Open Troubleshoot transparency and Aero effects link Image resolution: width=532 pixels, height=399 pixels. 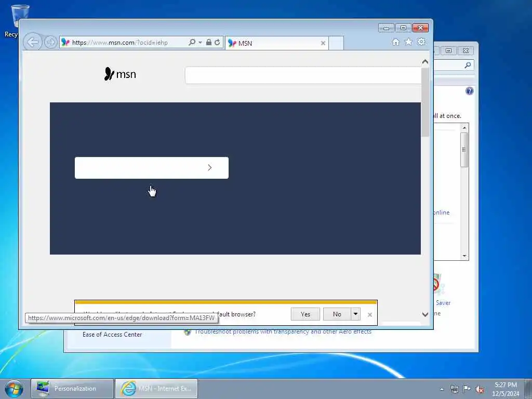click(283, 332)
